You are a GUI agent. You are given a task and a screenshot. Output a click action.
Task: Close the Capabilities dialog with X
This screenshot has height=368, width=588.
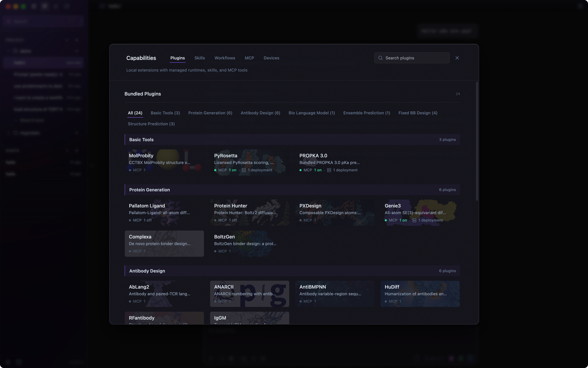[457, 58]
